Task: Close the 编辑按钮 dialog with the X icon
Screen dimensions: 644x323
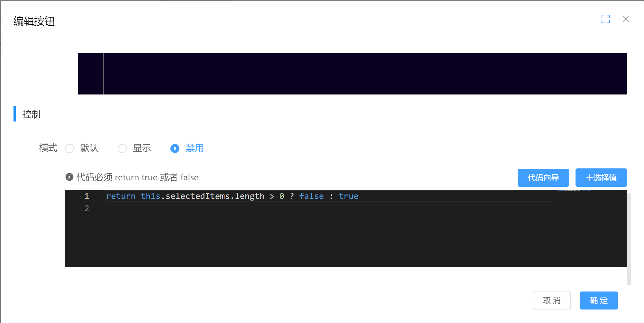Action: (625, 19)
